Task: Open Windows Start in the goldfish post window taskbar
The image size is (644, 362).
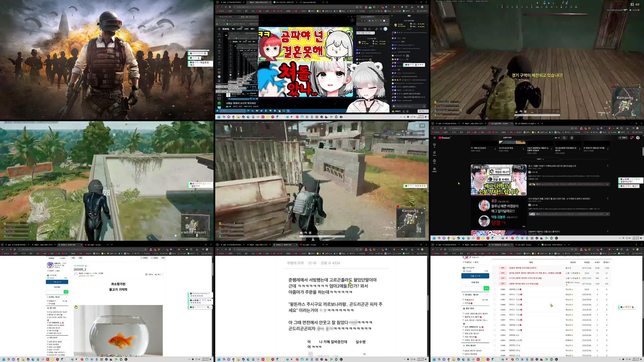Action: pyautogui.click(x=3, y=359)
